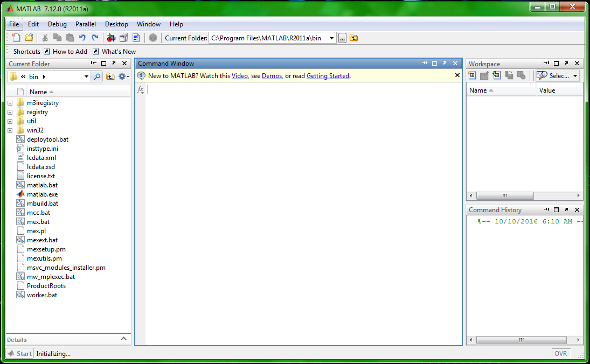The width and height of the screenshot is (590, 364).
Task: Maximize the Command Window panel
Action: (435, 63)
